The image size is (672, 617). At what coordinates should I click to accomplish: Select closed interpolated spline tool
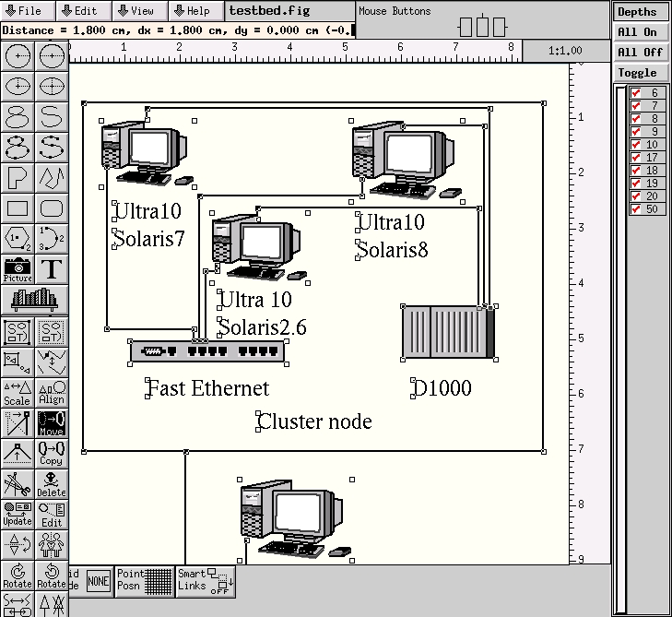(x=18, y=147)
